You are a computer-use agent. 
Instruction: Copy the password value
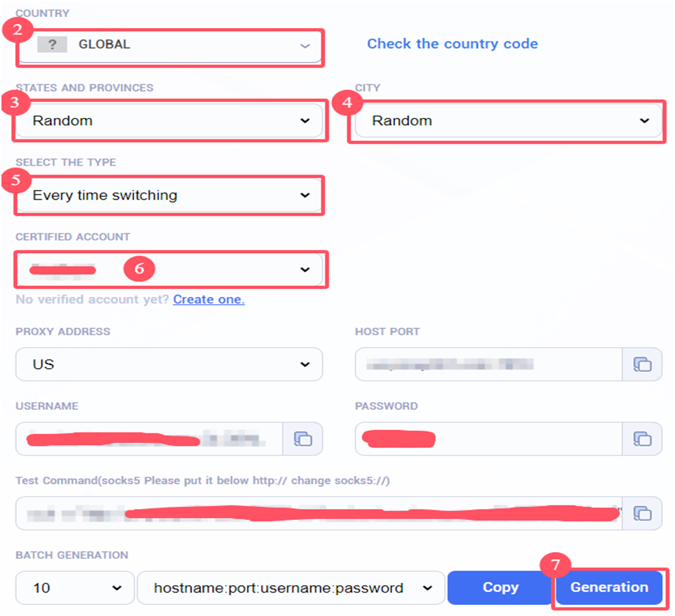tap(642, 439)
